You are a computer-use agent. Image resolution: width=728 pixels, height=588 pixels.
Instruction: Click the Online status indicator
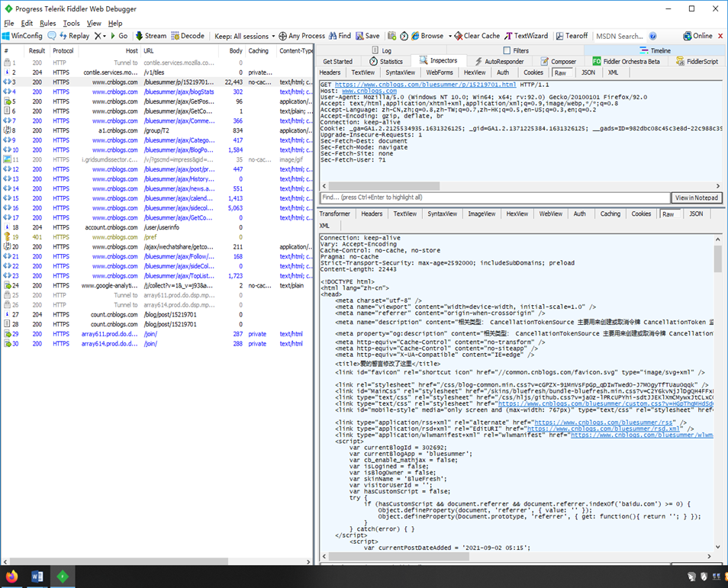point(697,36)
